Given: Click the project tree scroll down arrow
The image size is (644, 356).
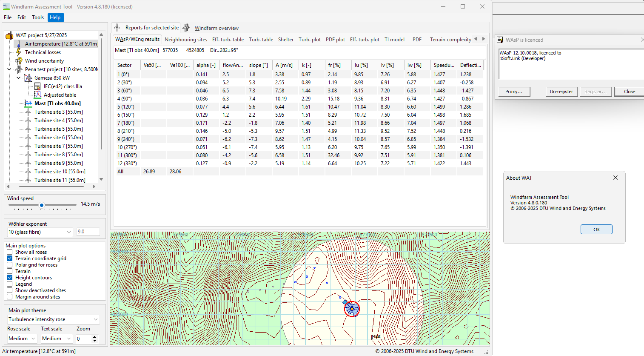Looking at the screenshot, I should [101, 180].
